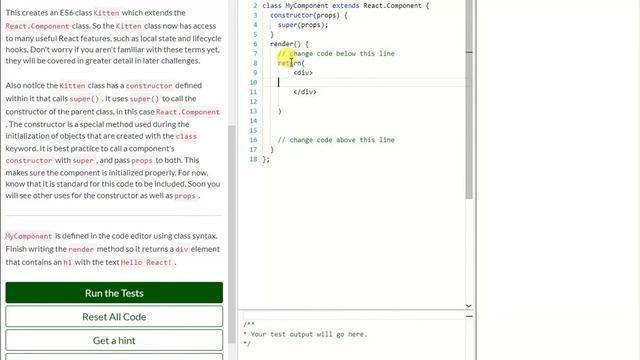Click the Run the Tests button
This screenshot has width=640, height=360.
[x=114, y=293]
